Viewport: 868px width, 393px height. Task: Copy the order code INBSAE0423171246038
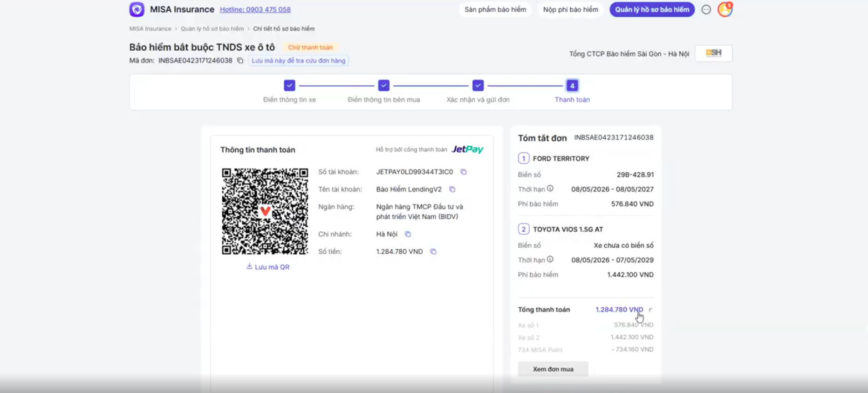pos(240,61)
